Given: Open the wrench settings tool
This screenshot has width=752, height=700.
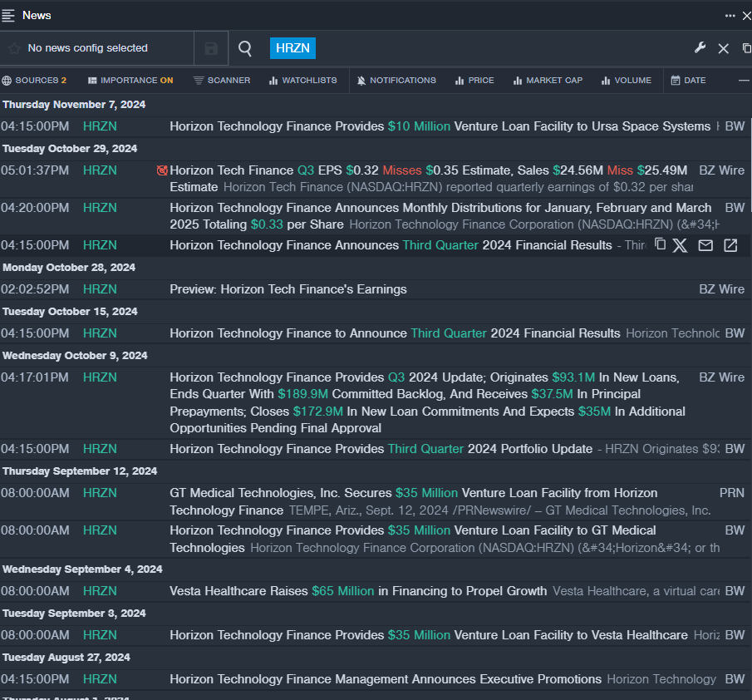Looking at the screenshot, I should [x=700, y=48].
